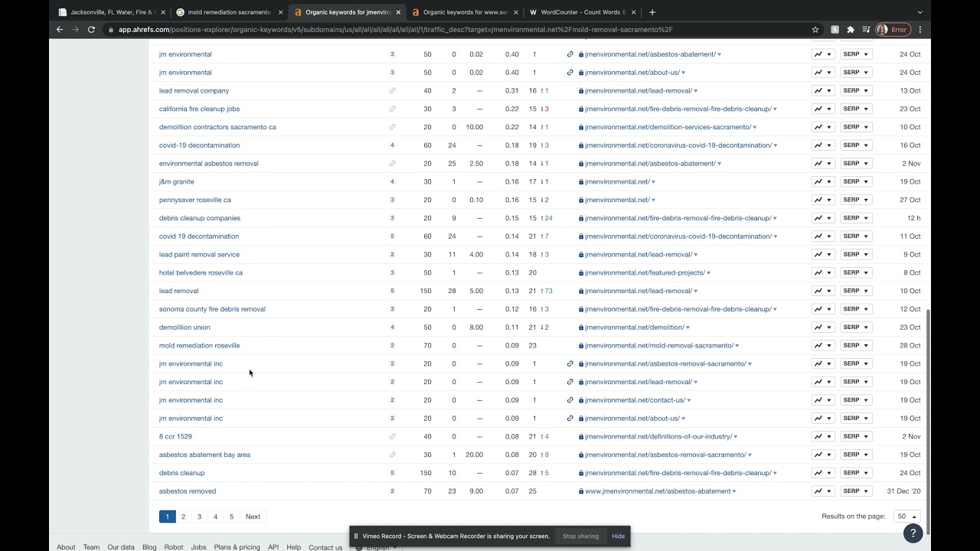Screen dimensions: 980x551
Task: Click Stop sharing button
Action: coord(581,536)
